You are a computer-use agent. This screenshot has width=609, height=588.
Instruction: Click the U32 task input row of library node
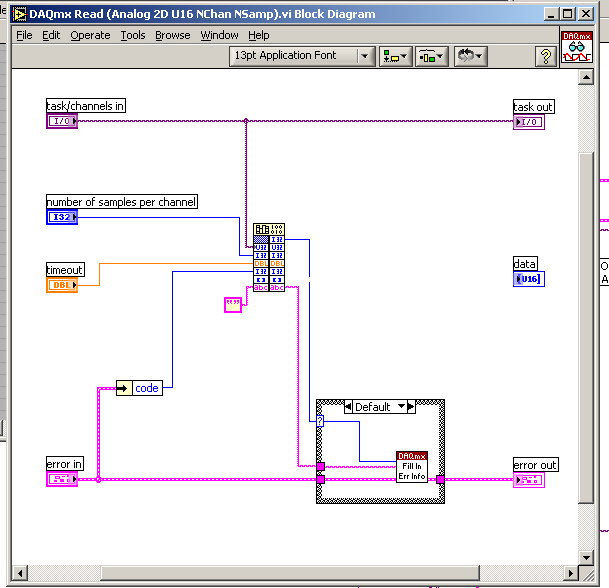click(261, 247)
